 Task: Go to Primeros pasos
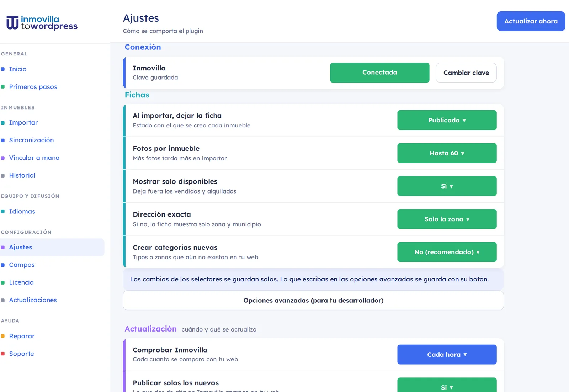click(x=33, y=87)
